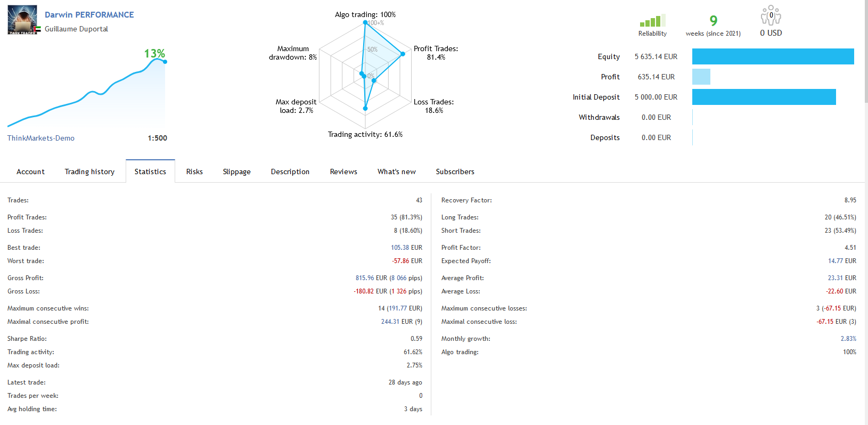Image resolution: width=868 pixels, height=425 pixels.
Task: Click the Reliability bars icon
Action: (652, 21)
